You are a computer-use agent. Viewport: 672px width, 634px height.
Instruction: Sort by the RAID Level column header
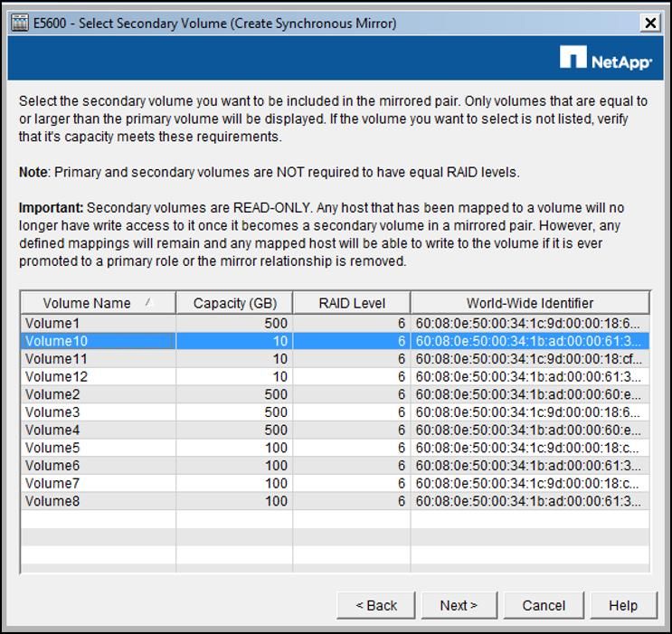352,303
